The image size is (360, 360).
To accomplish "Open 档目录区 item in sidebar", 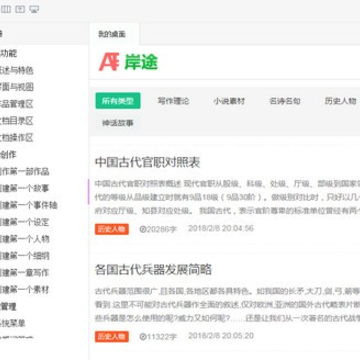I will [17, 121].
